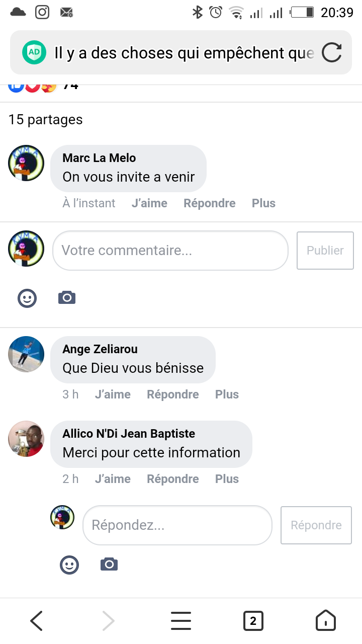This screenshot has height=644, width=362.
Task: Like Ange Zeliarou's comment with J'aime
Action: point(113,394)
